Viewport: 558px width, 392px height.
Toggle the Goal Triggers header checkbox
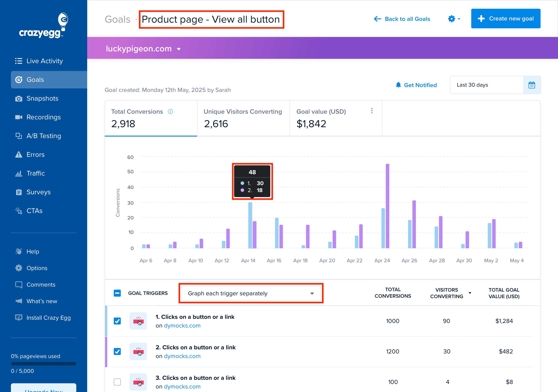(117, 293)
